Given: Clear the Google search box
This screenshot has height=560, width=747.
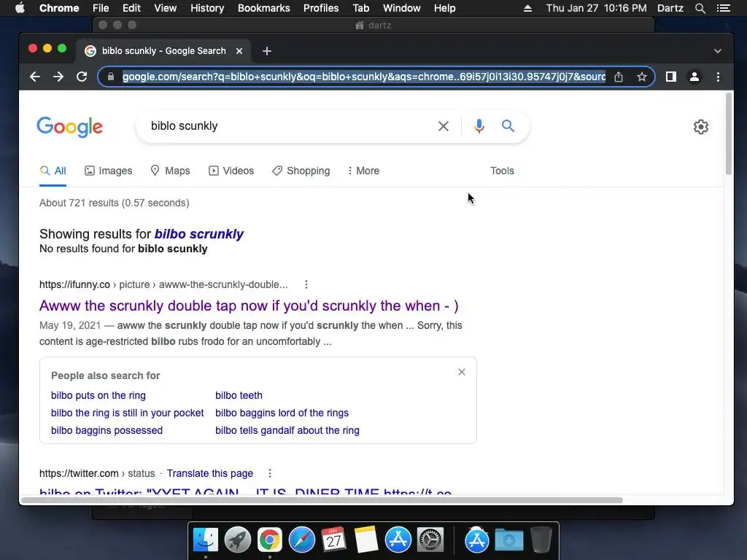Looking at the screenshot, I should [443, 126].
